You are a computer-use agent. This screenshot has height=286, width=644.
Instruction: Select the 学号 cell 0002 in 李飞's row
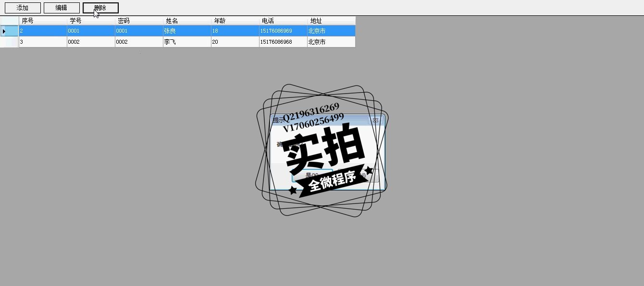91,42
